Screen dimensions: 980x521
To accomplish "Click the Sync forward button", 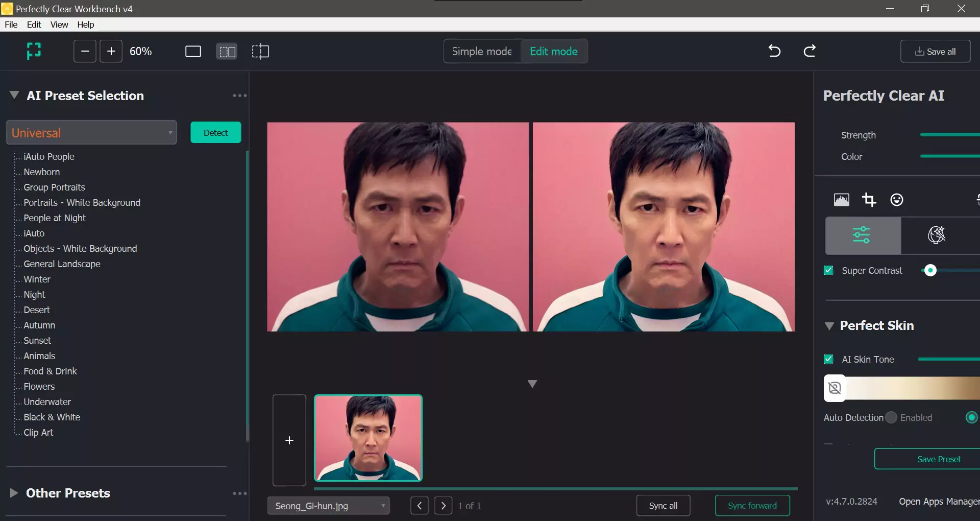I will coord(752,506).
